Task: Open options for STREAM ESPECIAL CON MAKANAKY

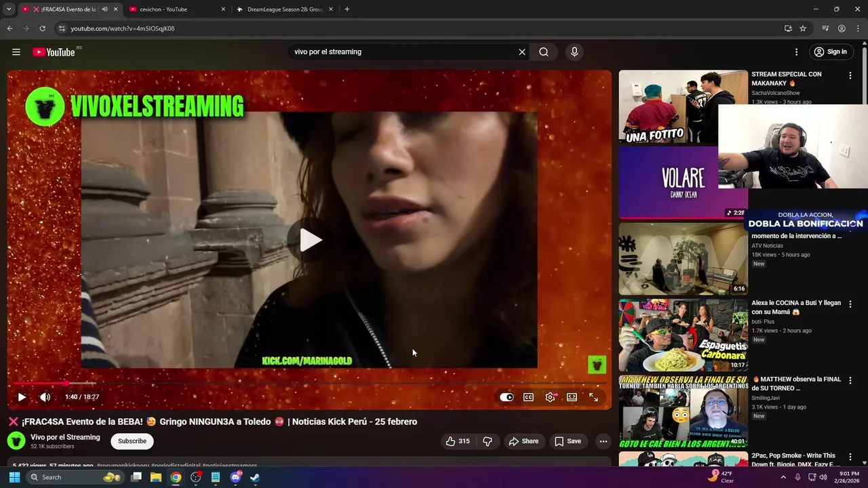Action: click(850, 76)
